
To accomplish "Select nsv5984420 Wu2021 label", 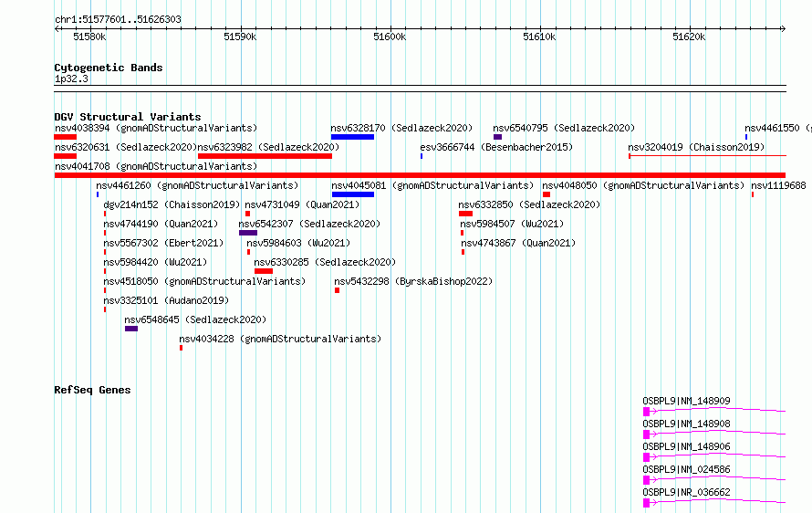I will coord(155,262).
